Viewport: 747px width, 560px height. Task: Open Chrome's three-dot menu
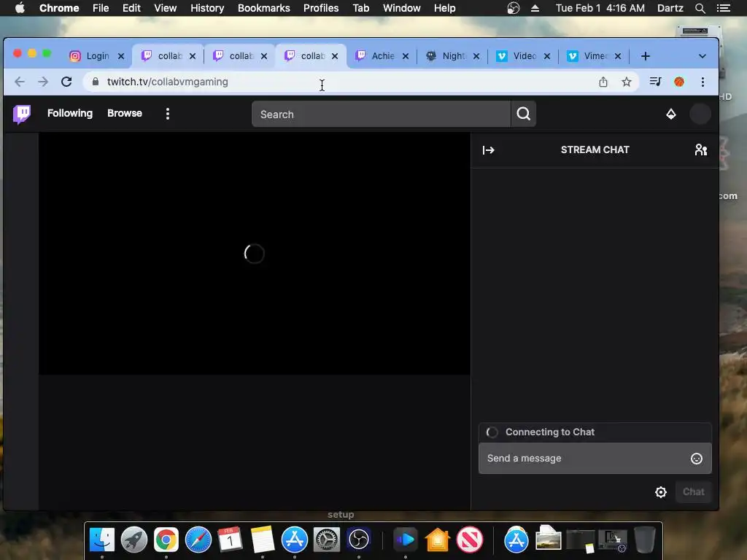(x=703, y=82)
